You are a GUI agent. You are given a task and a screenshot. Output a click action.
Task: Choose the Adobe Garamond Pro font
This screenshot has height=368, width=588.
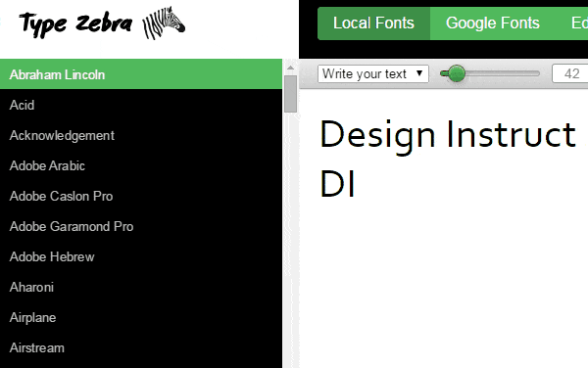point(141,226)
